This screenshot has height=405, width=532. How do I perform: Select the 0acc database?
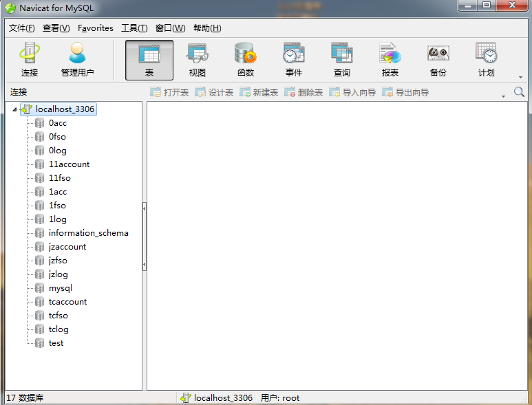(x=58, y=123)
